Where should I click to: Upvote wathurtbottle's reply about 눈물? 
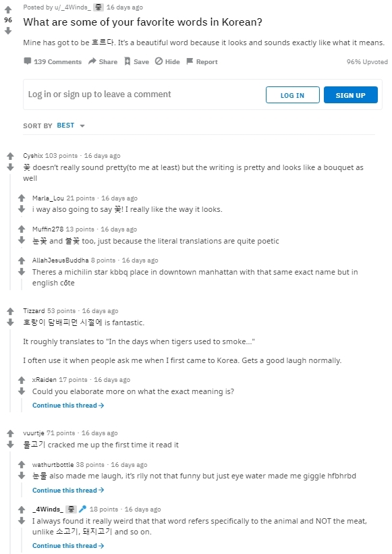23,464
